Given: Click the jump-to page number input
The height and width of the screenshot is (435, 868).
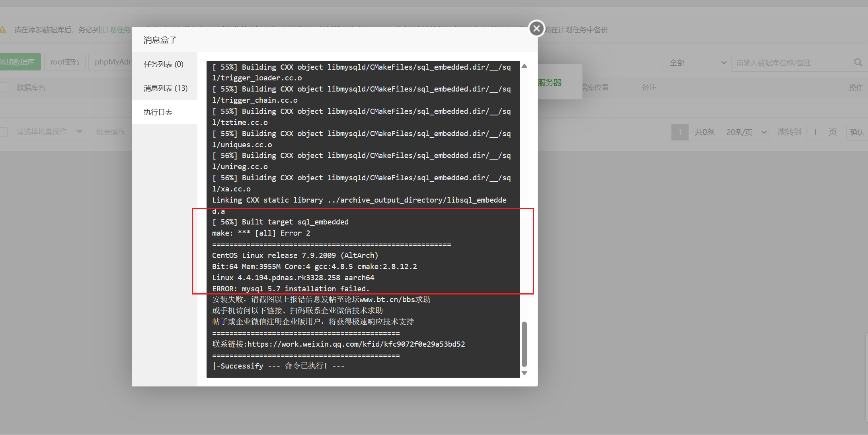Looking at the screenshot, I should point(815,132).
